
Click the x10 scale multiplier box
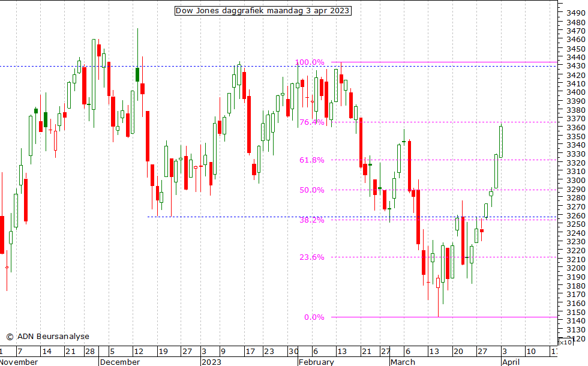pyautogui.click(x=565, y=342)
